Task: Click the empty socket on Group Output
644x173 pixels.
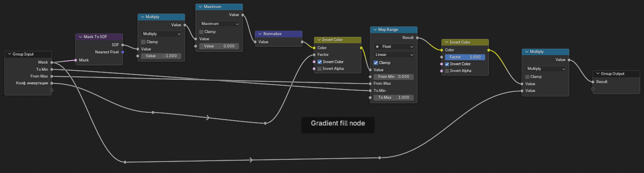Action: 593,89
